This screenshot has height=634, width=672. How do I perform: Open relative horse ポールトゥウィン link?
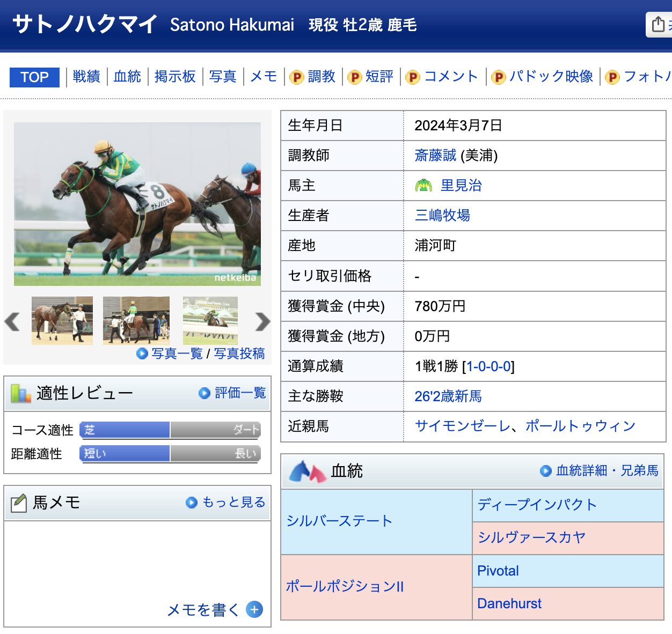tap(580, 426)
